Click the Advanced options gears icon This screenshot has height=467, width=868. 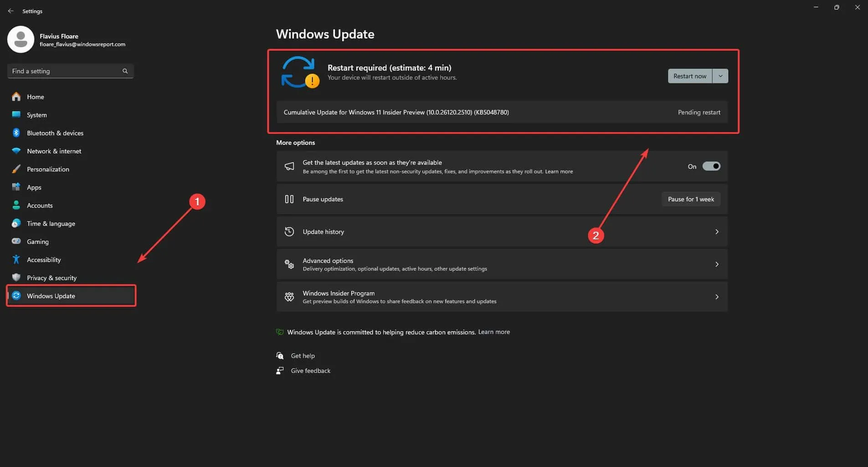coord(289,264)
